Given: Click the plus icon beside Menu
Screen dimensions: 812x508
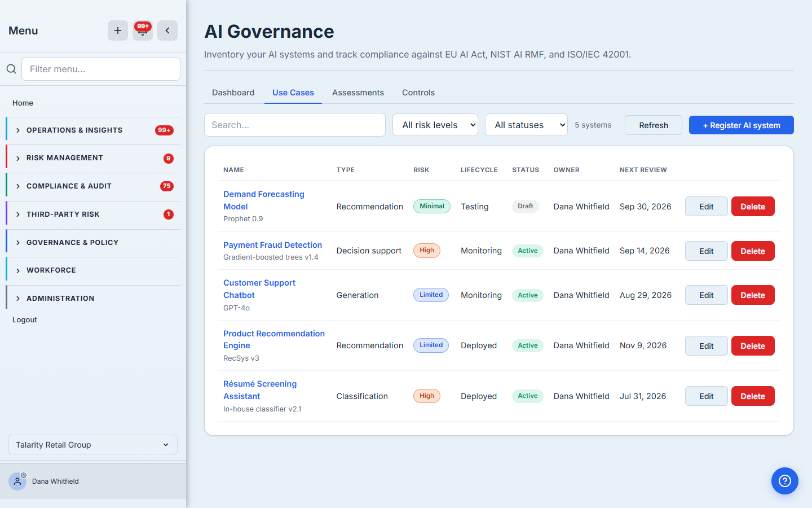Looking at the screenshot, I should pos(118,30).
